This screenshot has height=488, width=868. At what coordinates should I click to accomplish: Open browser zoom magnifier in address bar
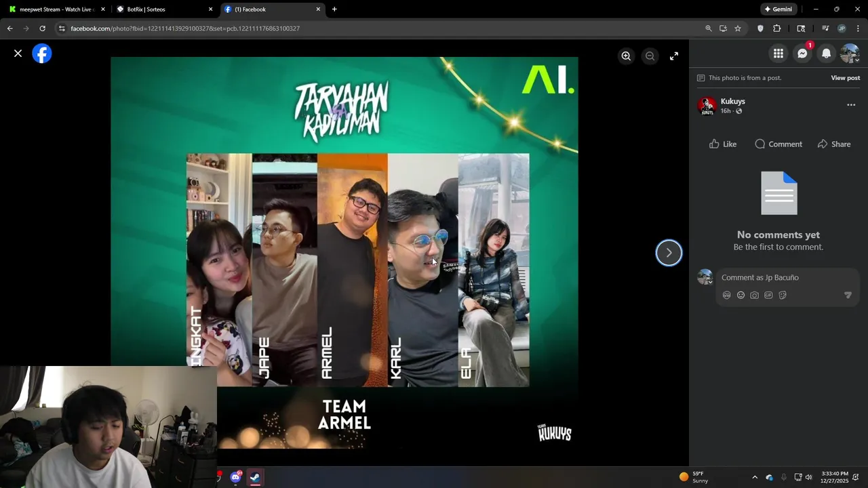709,28
